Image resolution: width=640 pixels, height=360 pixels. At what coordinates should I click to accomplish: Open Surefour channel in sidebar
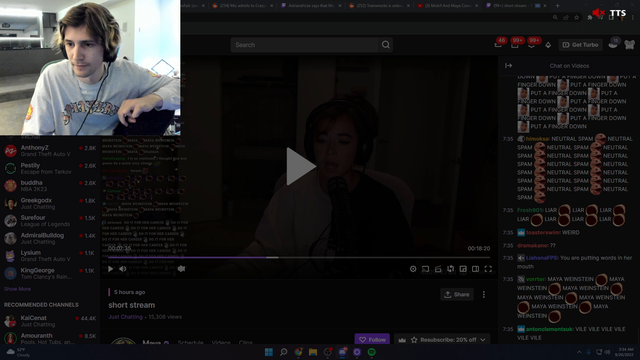tap(50, 221)
